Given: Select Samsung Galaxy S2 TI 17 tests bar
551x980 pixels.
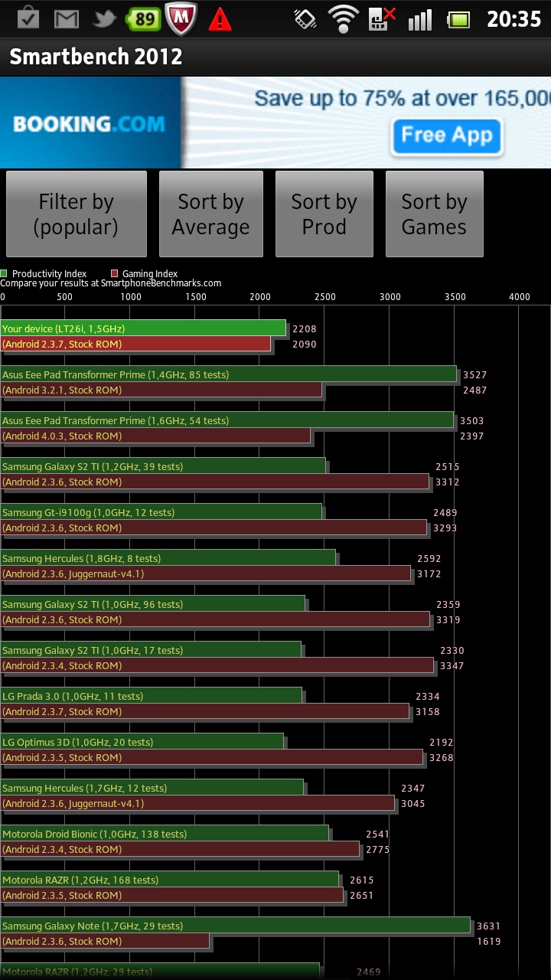Looking at the screenshot, I should (151, 649).
